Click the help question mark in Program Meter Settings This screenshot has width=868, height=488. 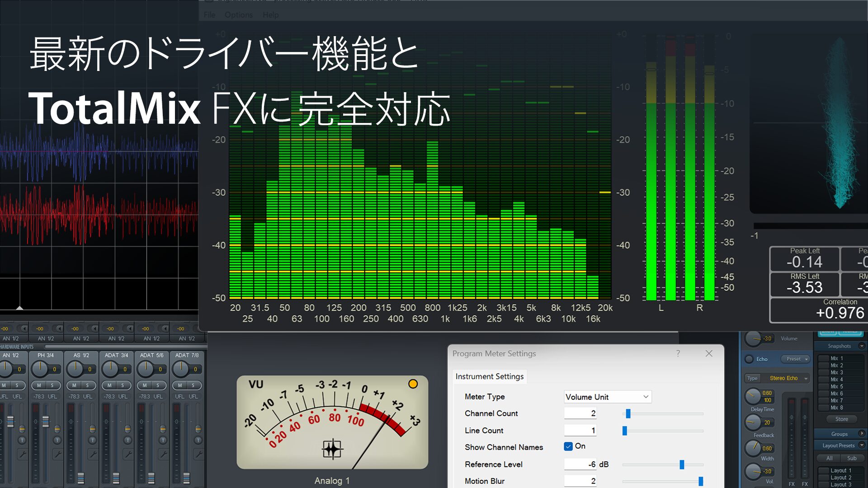678,353
